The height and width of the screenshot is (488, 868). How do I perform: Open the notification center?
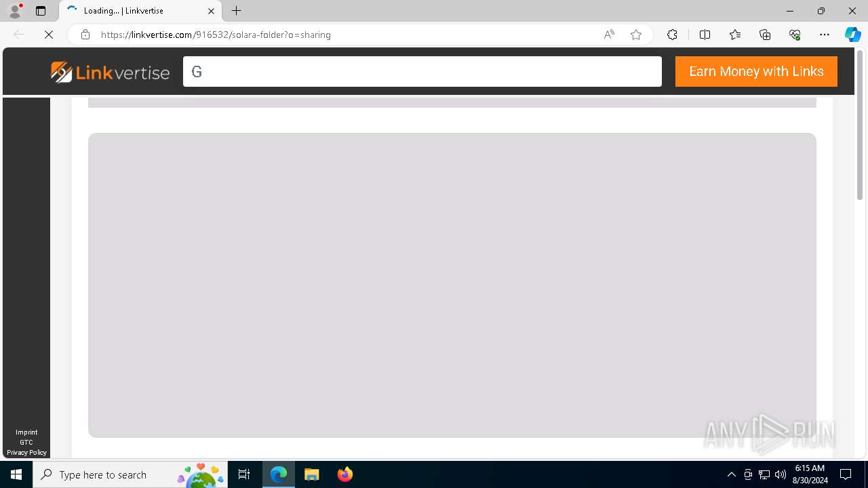pos(846,474)
